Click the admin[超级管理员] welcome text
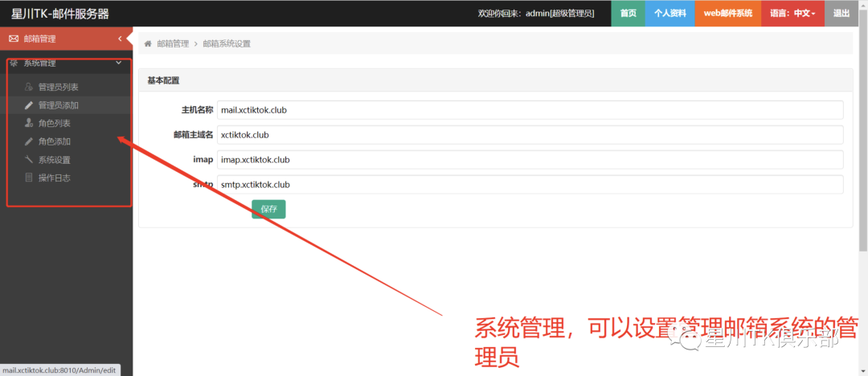Viewport: 868px width, 376px height. pyautogui.click(x=559, y=14)
